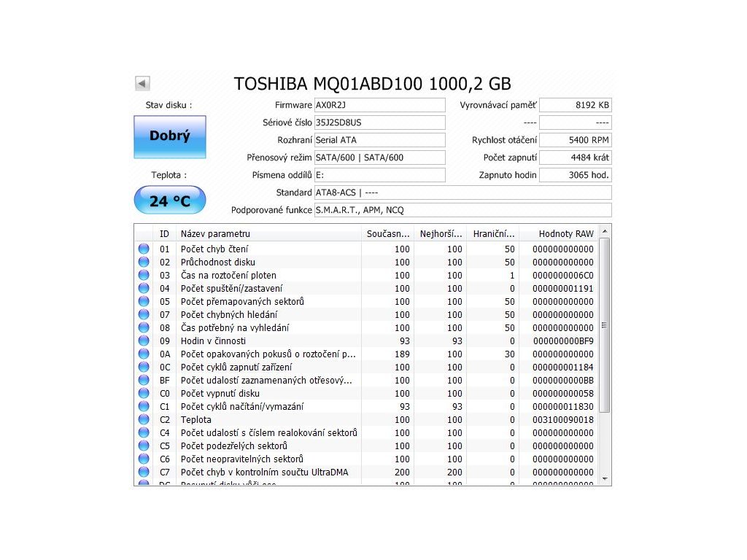Click the Dobrý disk status button
The height and width of the screenshot is (560, 747).
(170, 136)
